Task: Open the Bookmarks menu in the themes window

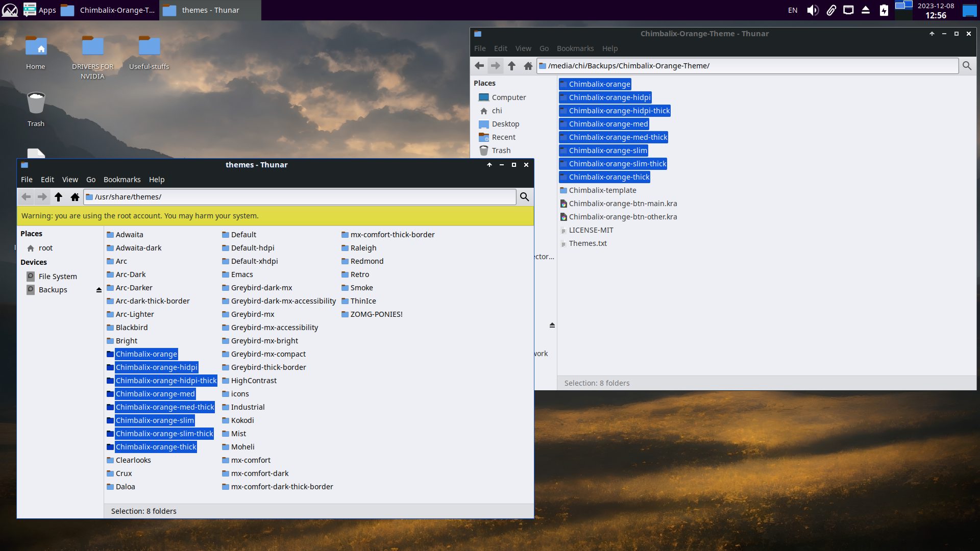Action: (121, 180)
